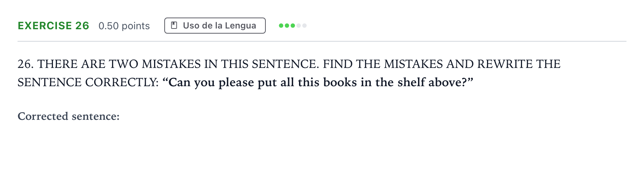This screenshot has width=644, height=190.
Task: Click the word 'books' in the bold sentence
Action: click(340, 82)
